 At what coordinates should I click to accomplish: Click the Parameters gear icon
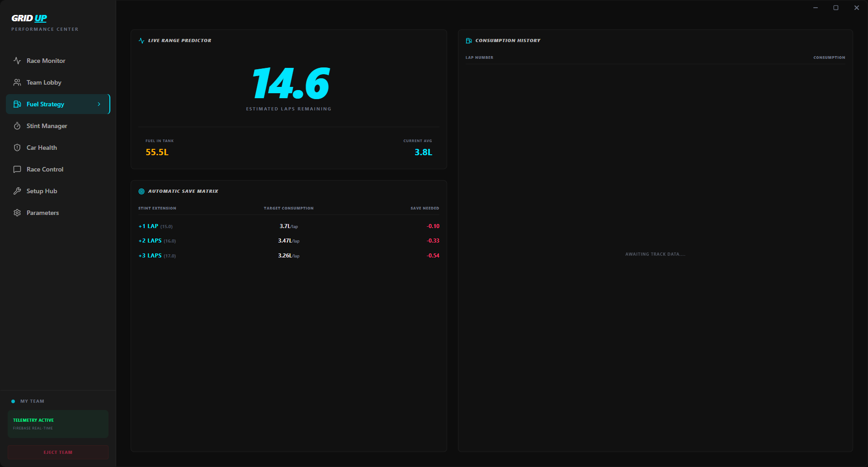pos(17,213)
